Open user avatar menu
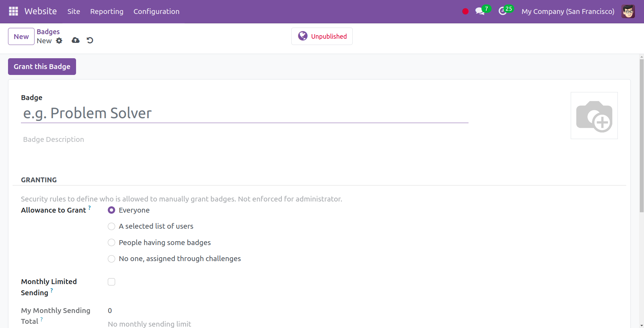 [628, 12]
